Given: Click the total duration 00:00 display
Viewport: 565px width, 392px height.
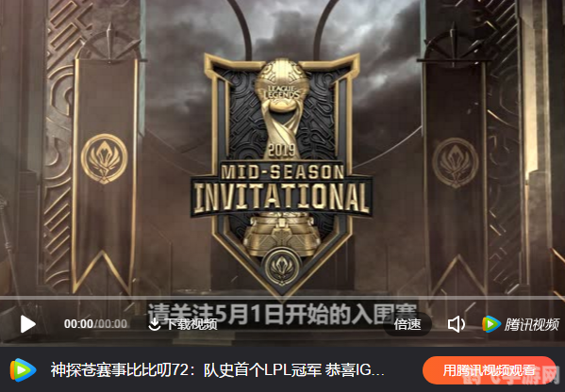Looking at the screenshot, I should (112, 324).
